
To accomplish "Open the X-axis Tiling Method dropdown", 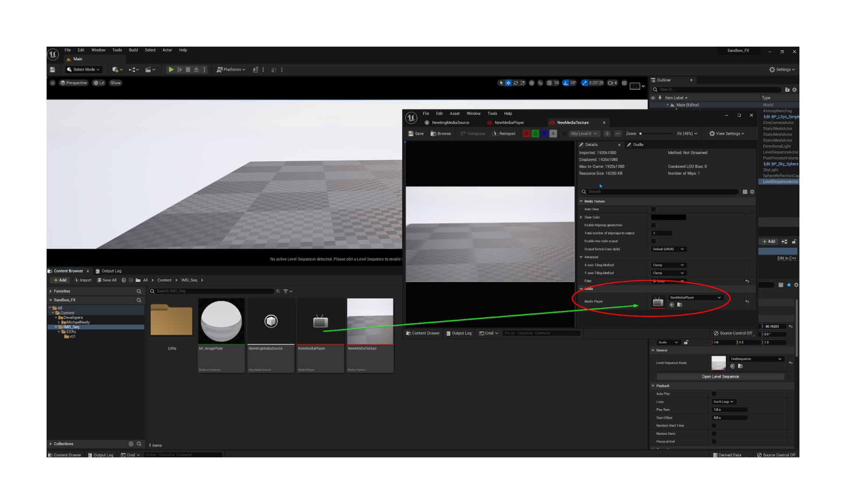I will point(668,265).
